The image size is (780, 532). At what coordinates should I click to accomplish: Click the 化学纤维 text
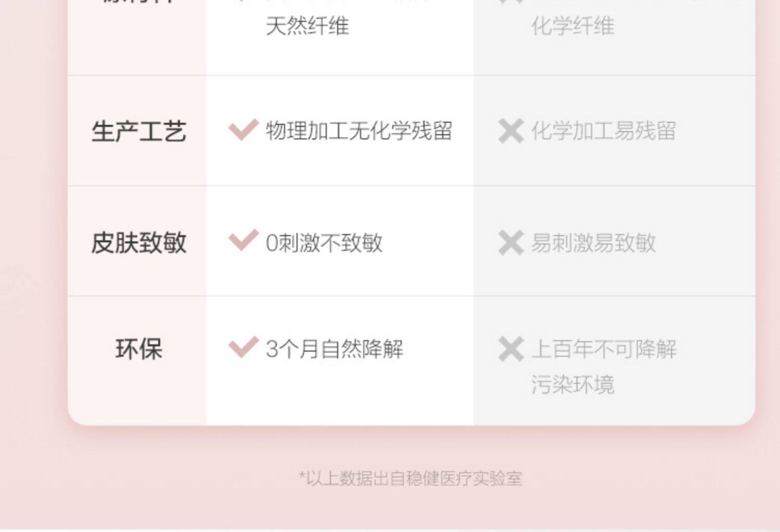click(x=573, y=26)
